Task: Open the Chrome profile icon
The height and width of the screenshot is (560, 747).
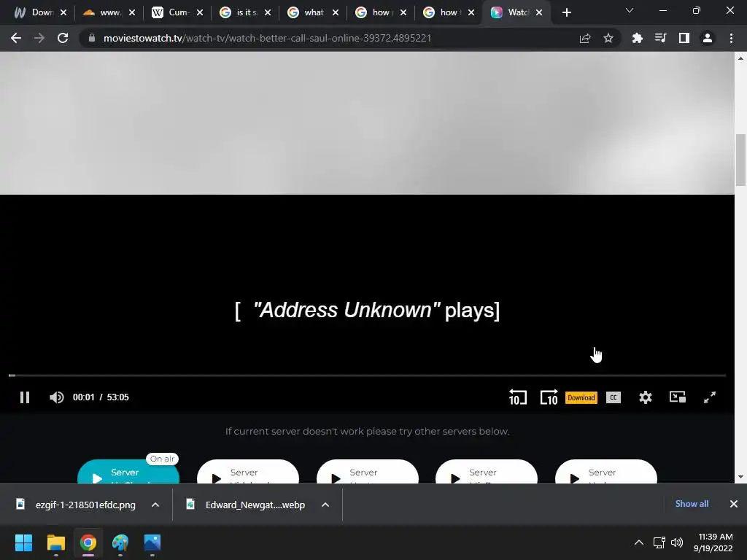Action: (708, 38)
